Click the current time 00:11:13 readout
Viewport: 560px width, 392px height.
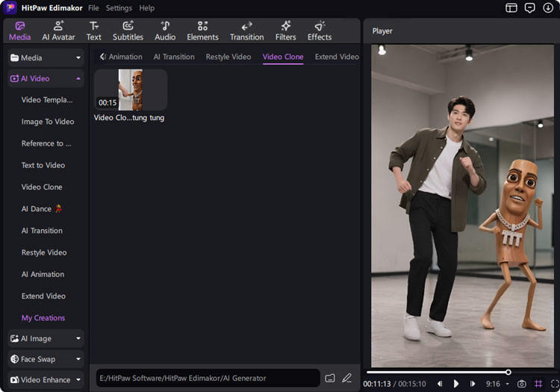click(x=377, y=384)
